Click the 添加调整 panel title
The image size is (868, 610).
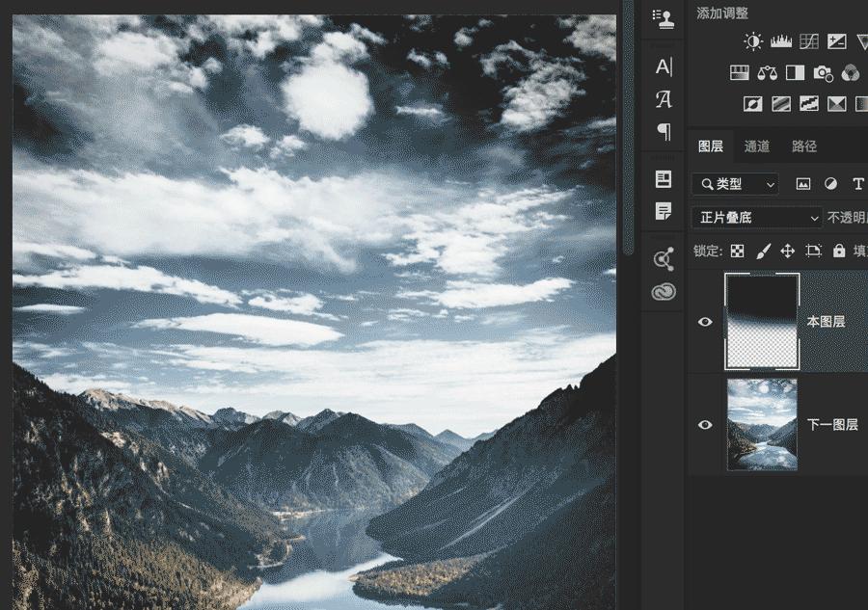click(722, 13)
